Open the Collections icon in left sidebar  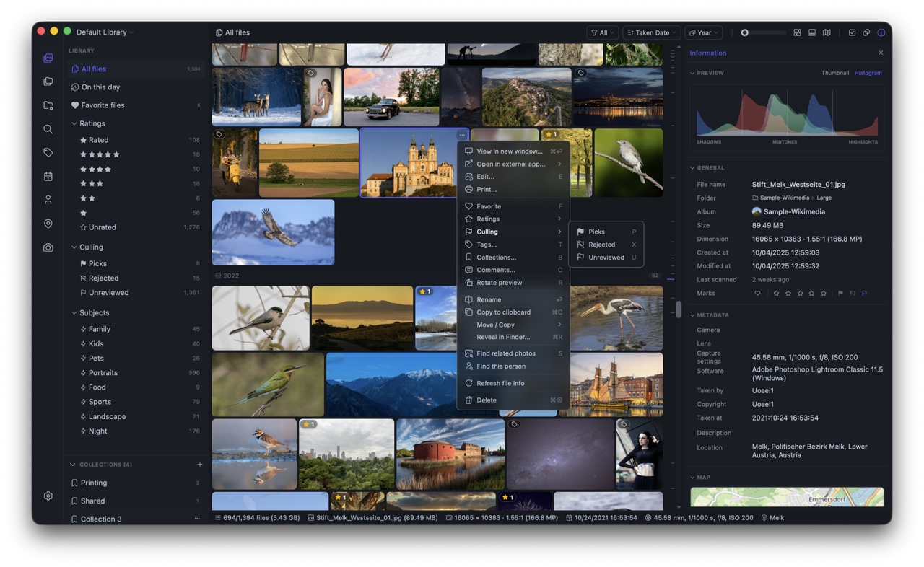[x=48, y=82]
